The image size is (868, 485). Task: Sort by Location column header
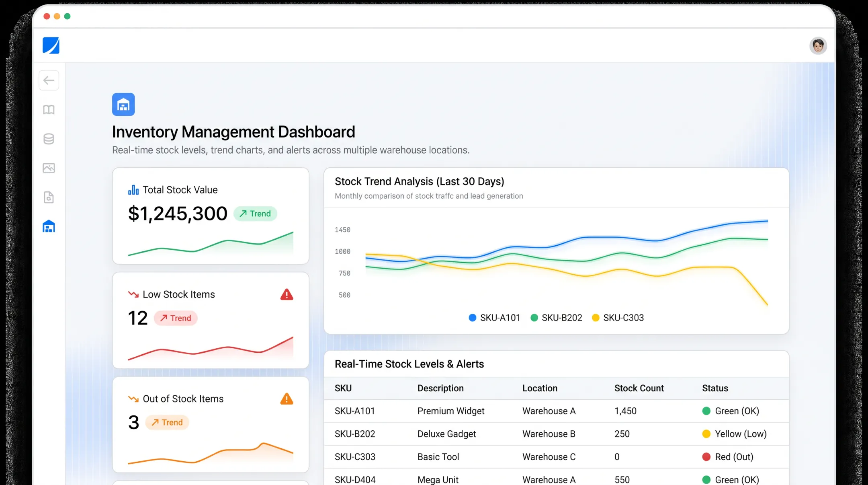tap(540, 388)
